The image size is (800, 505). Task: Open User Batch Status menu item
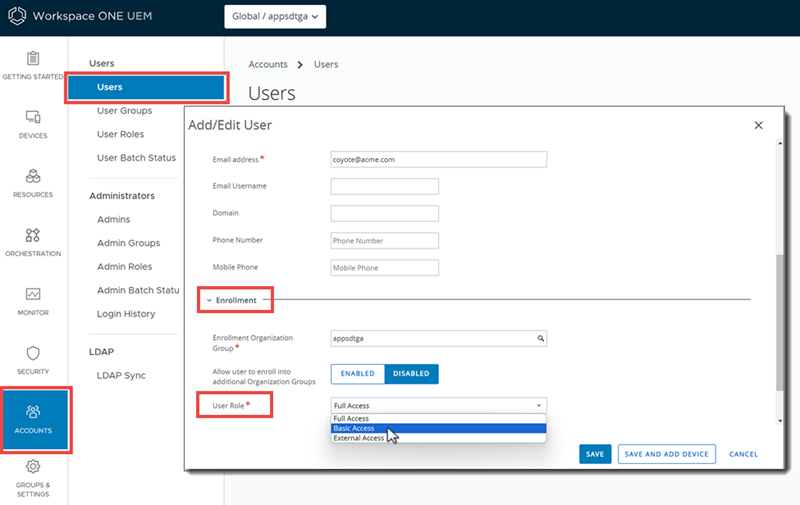[x=136, y=158]
